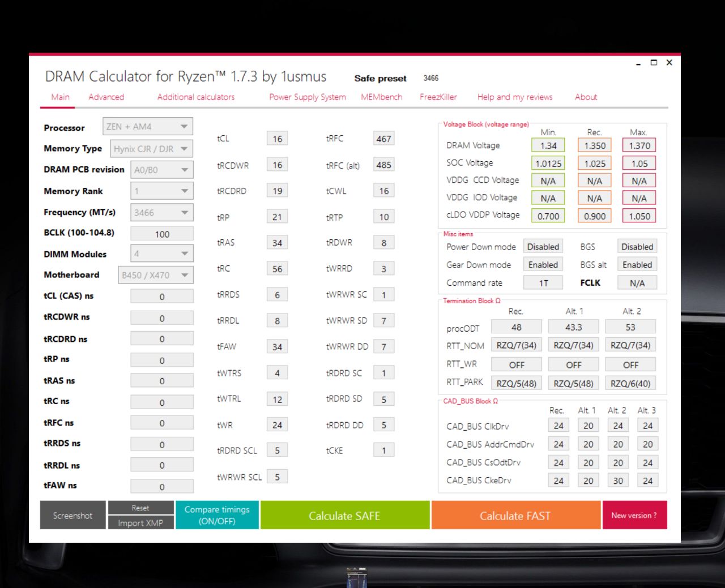This screenshot has height=588, width=725.
Task: Click the tRTP value 10
Action: pyautogui.click(x=383, y=217)
